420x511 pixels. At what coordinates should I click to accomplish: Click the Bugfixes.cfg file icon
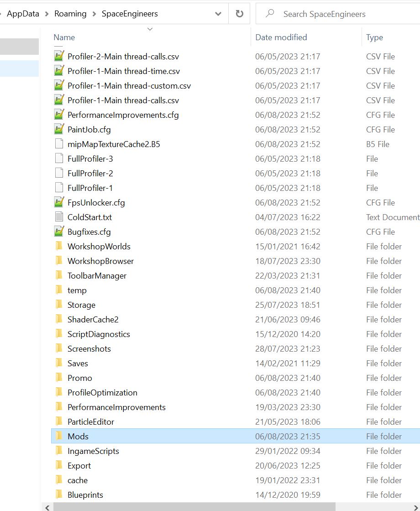59,232
